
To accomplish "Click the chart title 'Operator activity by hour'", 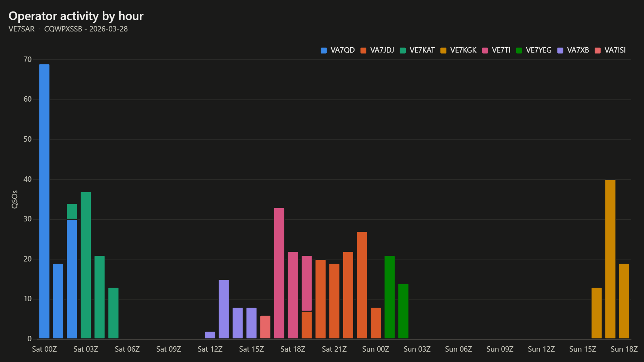I will pyautogui.click(x=76, y=16).
